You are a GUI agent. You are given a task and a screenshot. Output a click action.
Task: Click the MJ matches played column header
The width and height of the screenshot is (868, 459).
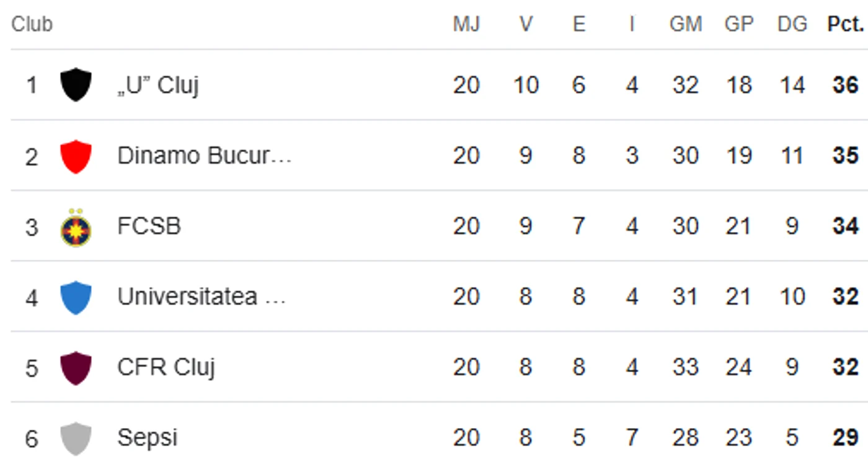click(466, 24)
